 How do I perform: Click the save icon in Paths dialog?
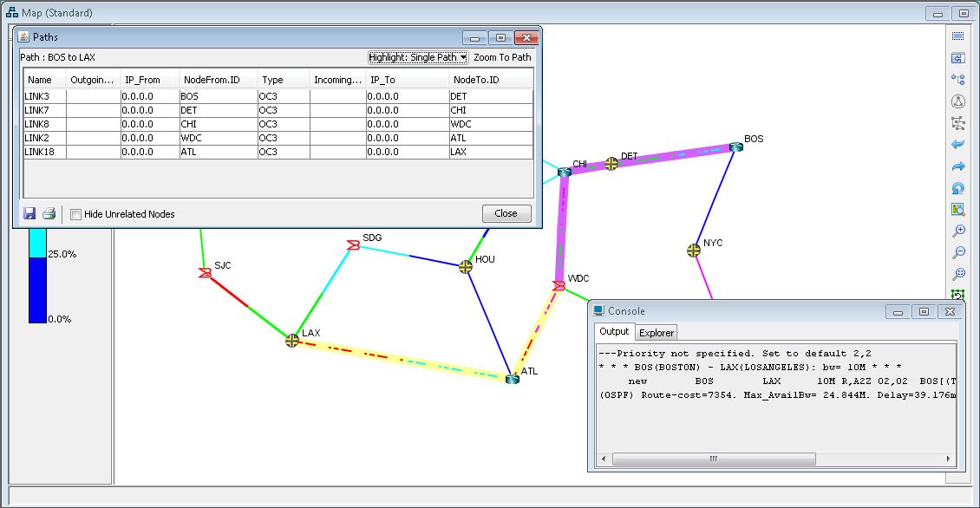(x=29, y=214)
